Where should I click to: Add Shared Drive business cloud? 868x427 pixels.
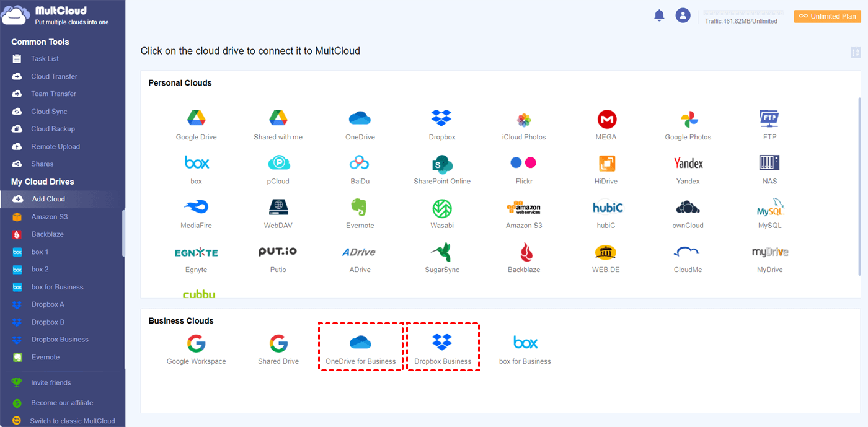coord(278,350)
